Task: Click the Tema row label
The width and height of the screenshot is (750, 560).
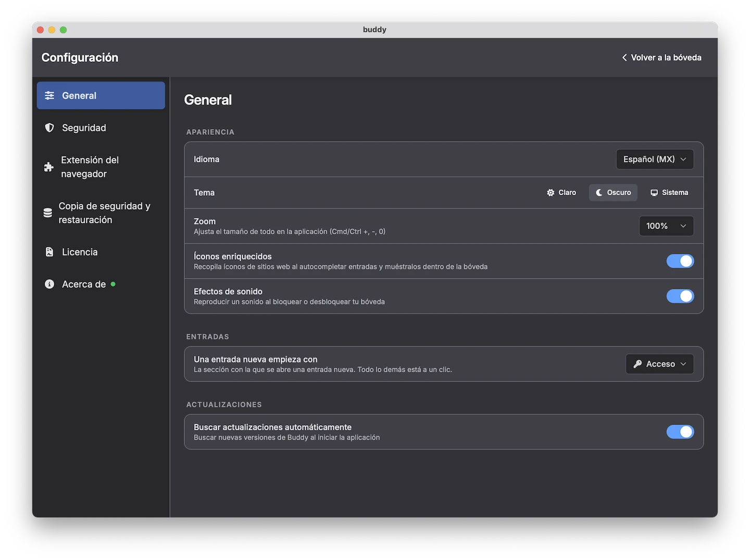Action: pos(204,193)
